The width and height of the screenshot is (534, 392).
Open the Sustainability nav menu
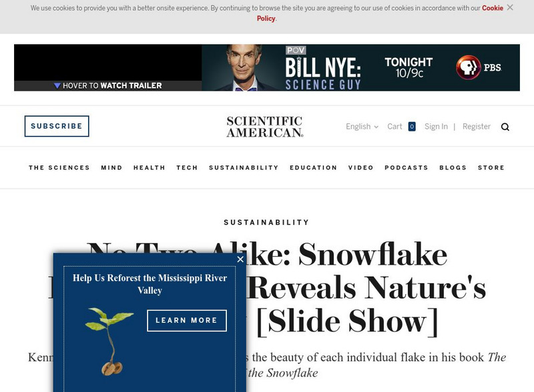244,168
